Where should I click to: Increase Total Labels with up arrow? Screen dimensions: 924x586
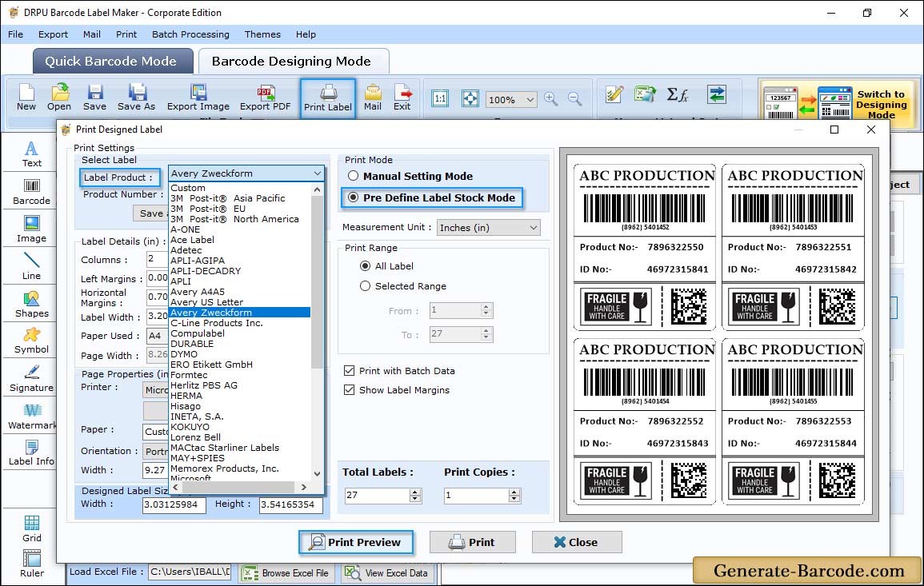tap(415, 492)
